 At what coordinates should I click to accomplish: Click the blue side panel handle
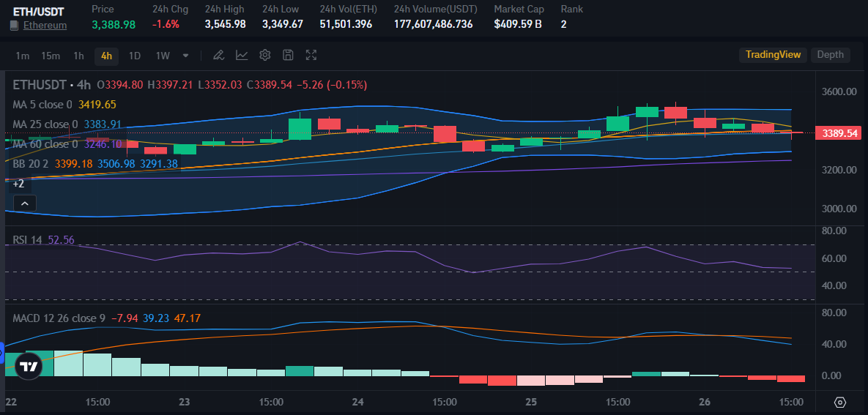[1, 352]
